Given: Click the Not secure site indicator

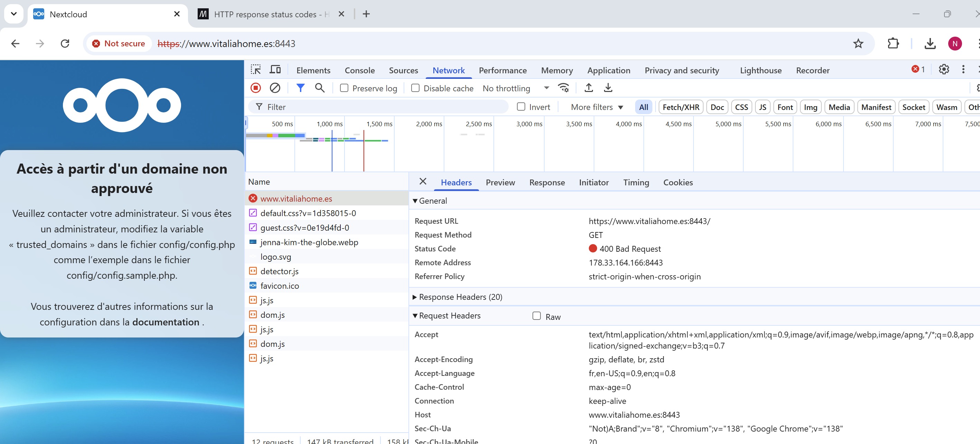Looking at the screenshot, I should pyautogui.click(x=119, y=44).
